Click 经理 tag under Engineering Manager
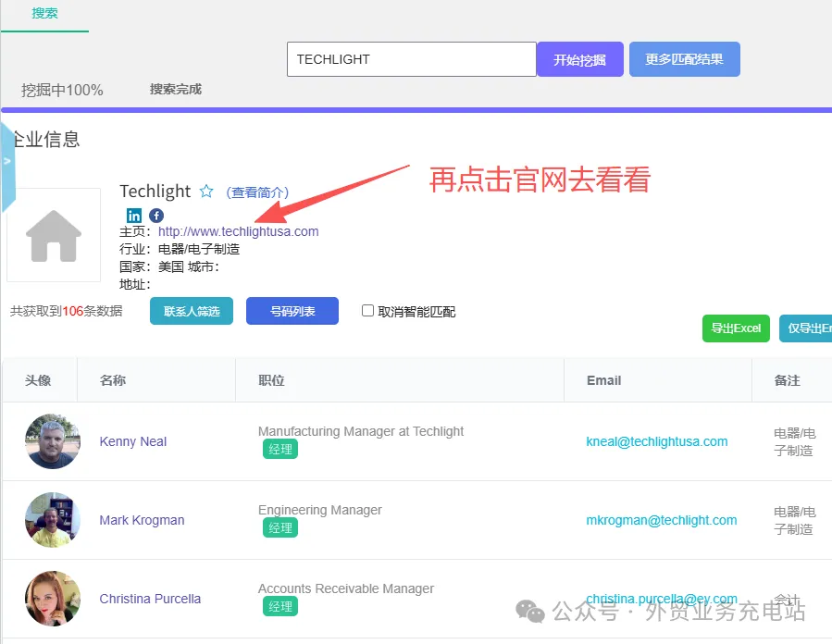The width and height of the screenshot is (832, 644). [280, 527]
